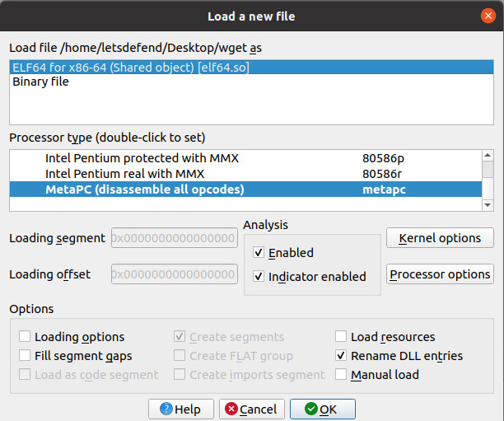Screen dimensions: 504x421
Task: Check Fill segment gaps
Action: pos(26,356)
